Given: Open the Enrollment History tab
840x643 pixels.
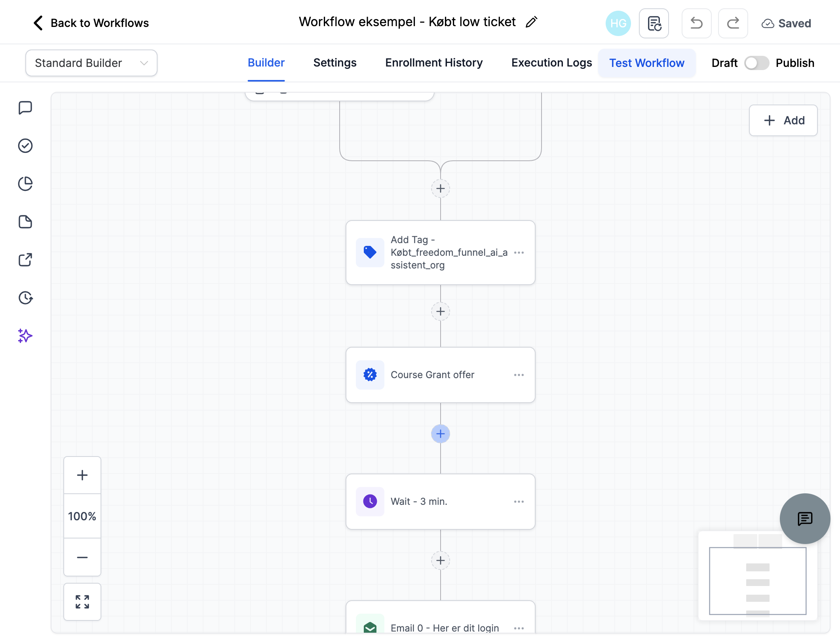Looking at the screenshot, I should coord(434,63).
